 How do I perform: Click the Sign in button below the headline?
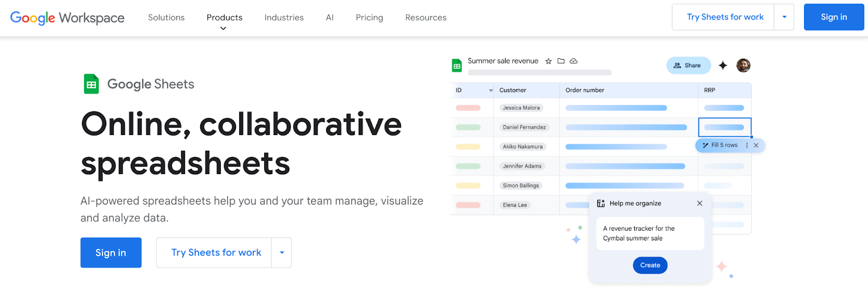(x=111, y=253)
